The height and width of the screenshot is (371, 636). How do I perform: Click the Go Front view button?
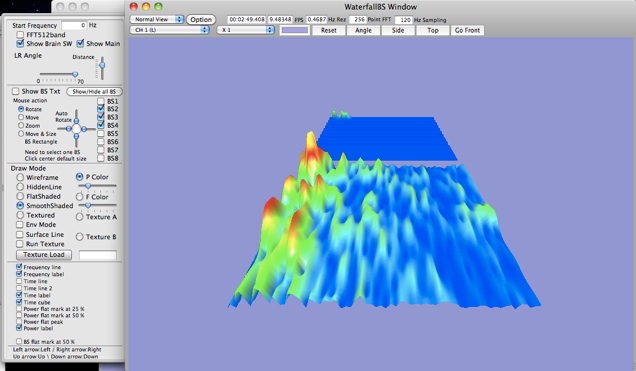467,30
